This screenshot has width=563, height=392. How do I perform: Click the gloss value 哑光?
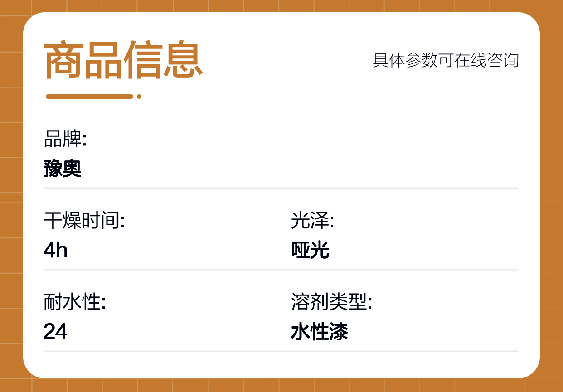click(310, 250)
